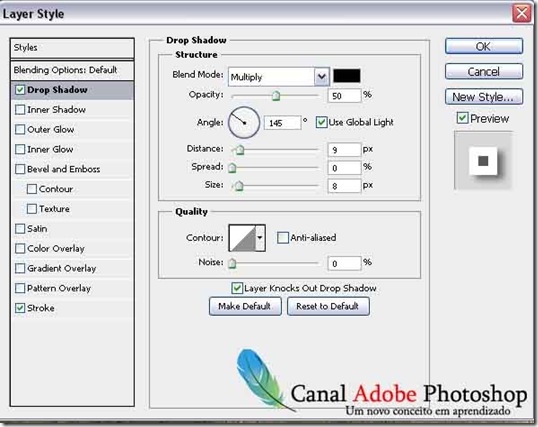The width and height of the screenshot is (538, 427).
Task: Click the Angle dial control
Action: coord(244,123)
